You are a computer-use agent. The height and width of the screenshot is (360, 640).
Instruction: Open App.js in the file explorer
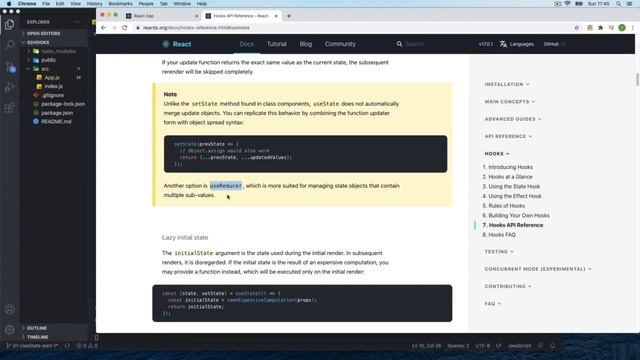pyautogui.click(x=52, y=78)
